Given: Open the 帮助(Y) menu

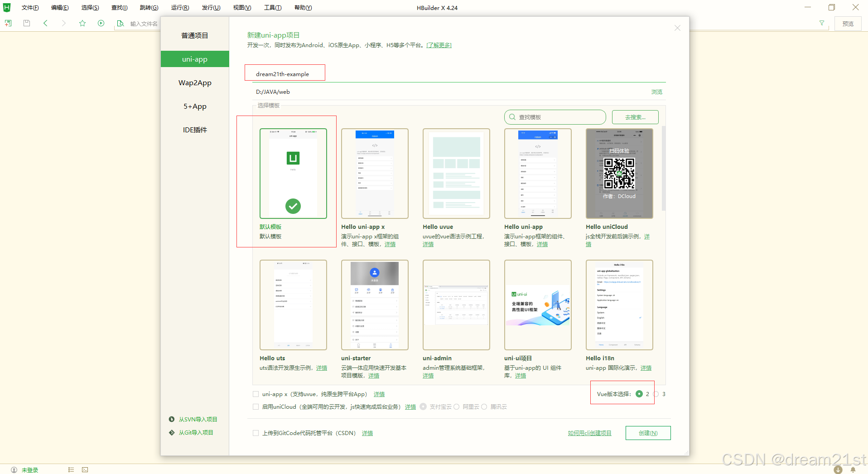Looking at the screenshot, I should click(303, 8).
